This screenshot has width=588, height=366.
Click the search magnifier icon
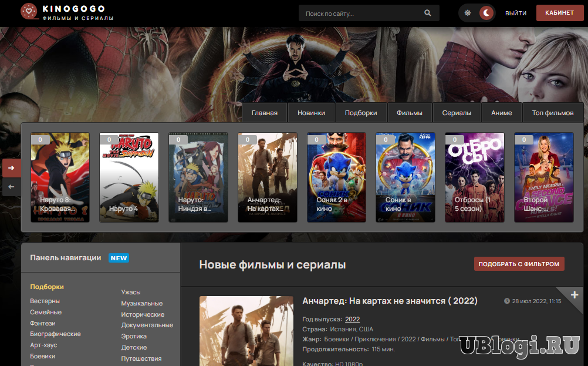click(x=428, y=13)
